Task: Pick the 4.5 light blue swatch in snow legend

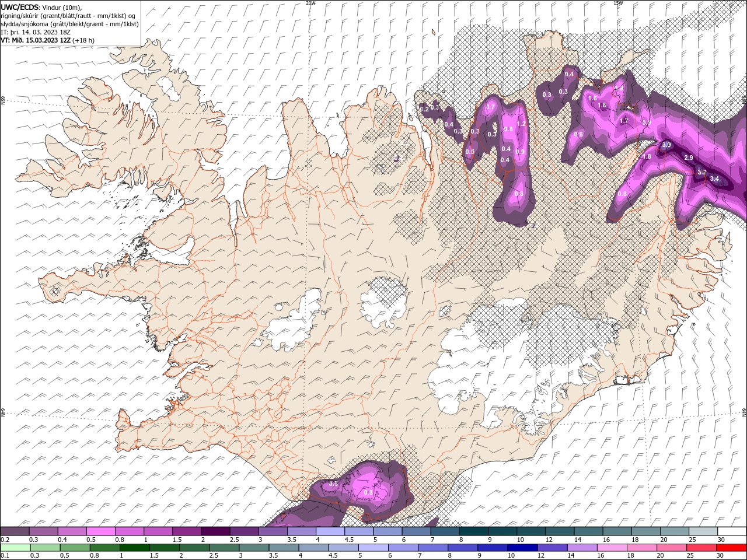Action: click(x=358, y=531)
